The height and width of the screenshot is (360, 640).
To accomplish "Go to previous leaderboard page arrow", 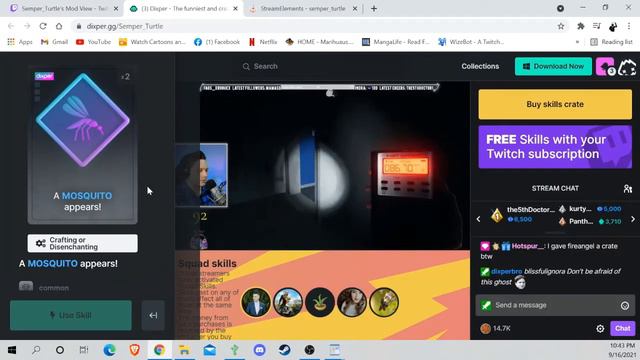I will coord(479,219).
